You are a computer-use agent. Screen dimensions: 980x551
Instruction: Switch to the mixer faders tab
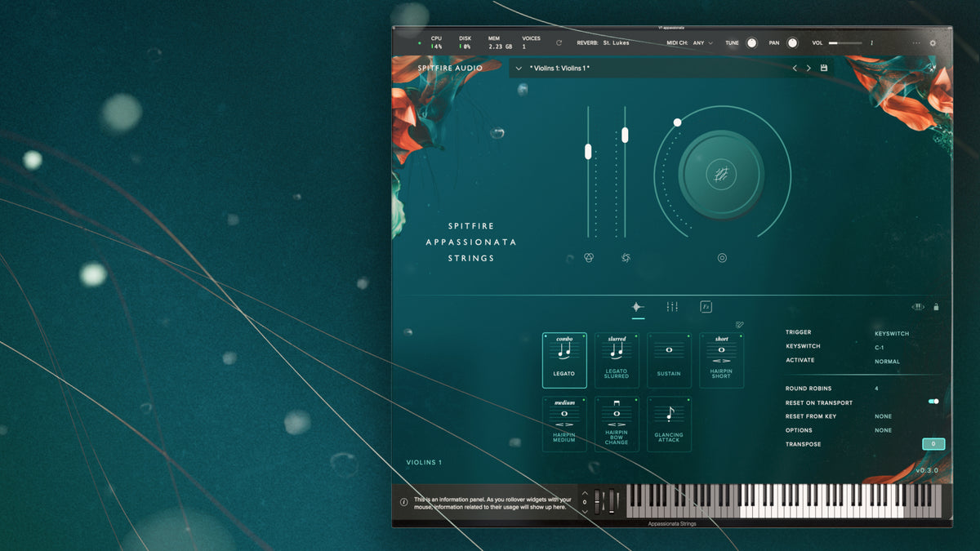[x=672, y=307]
